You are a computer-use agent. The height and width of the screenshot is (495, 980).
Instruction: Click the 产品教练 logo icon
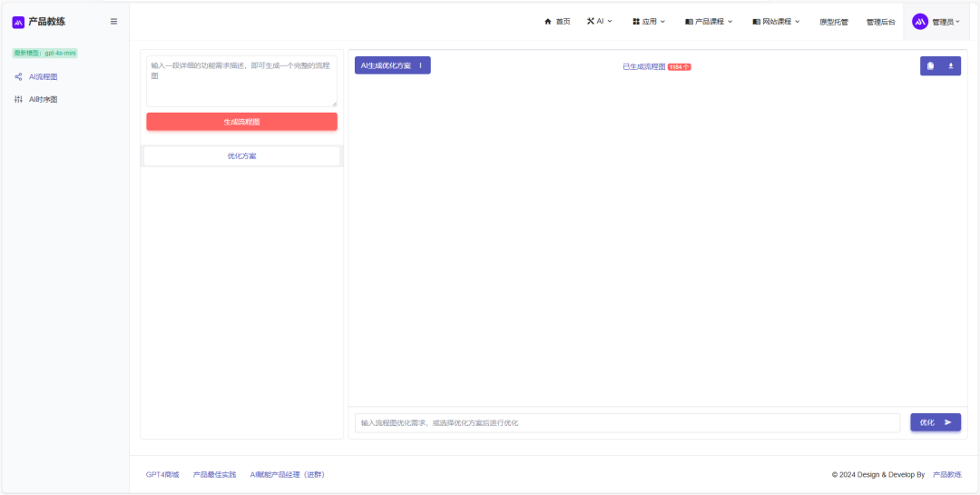(18, 22)
